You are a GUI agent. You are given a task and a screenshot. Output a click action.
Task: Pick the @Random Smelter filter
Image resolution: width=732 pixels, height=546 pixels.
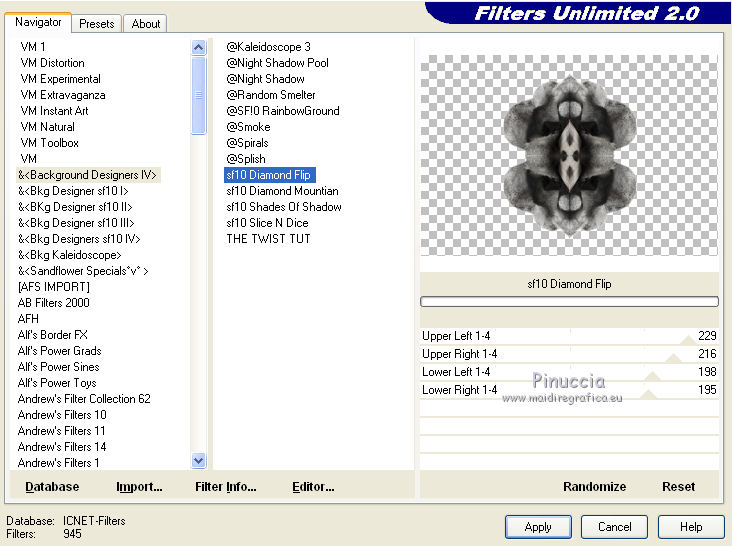271,95
